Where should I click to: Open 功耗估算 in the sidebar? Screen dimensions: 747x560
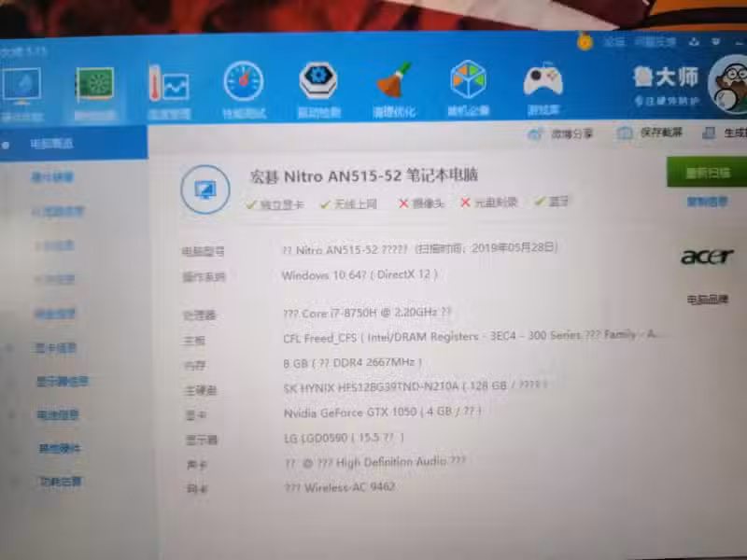[60, 482]
